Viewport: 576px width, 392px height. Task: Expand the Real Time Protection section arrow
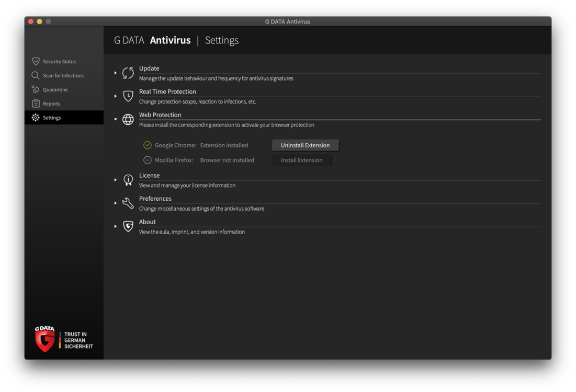[116, 96]
